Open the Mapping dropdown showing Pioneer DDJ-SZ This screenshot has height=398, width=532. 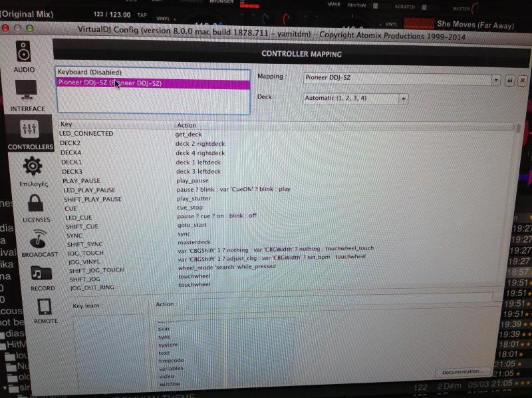click(x=402, y=79)
